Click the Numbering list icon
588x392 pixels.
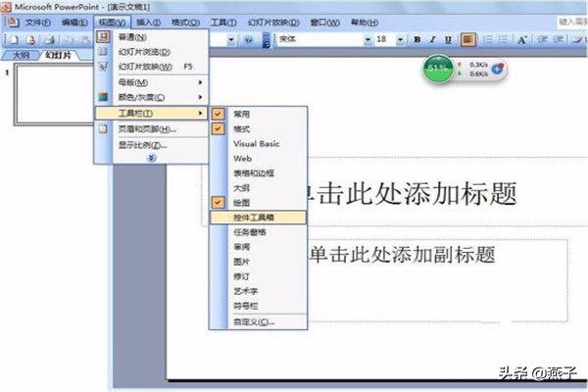pyautogui.click(x=488, y=39)
